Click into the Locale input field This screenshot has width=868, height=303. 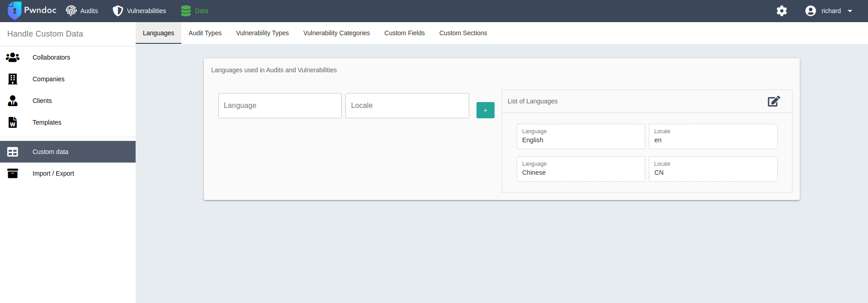click(x=407, y=106)
